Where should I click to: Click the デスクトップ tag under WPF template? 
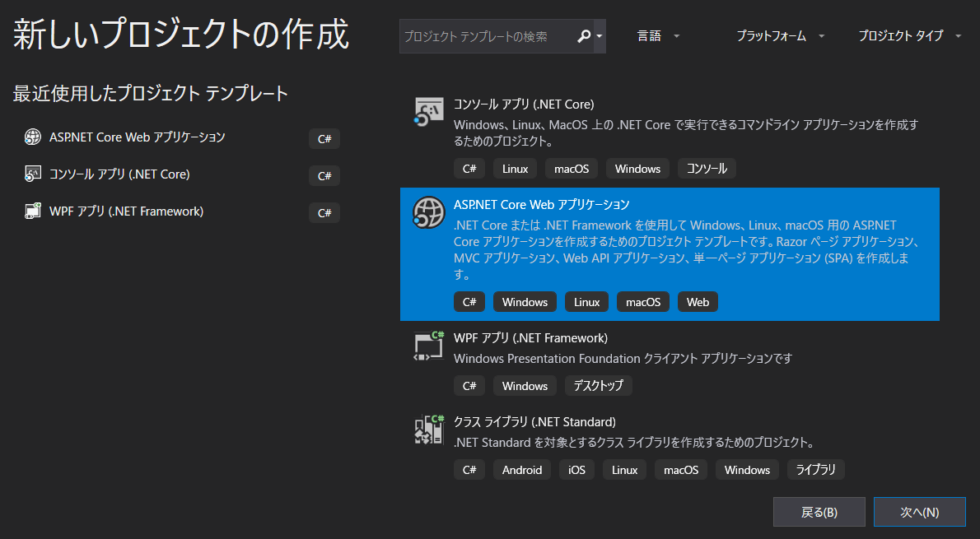click(598, 386)
